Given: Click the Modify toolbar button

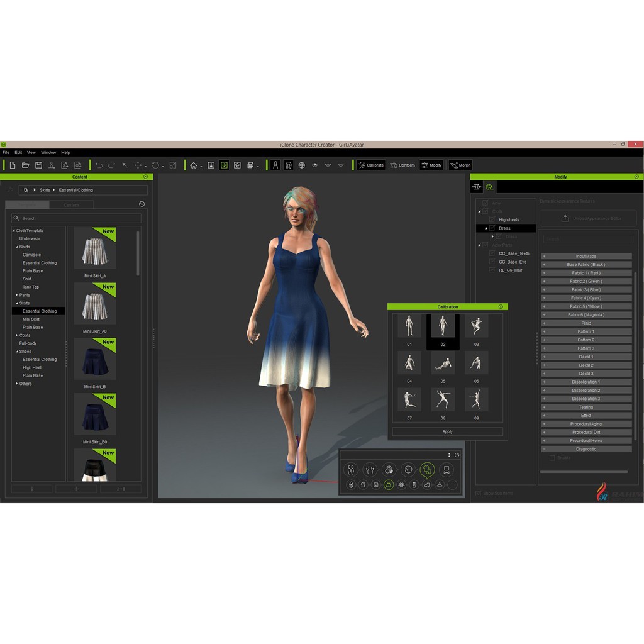Looking at the screenshot, I should point(431,165).
